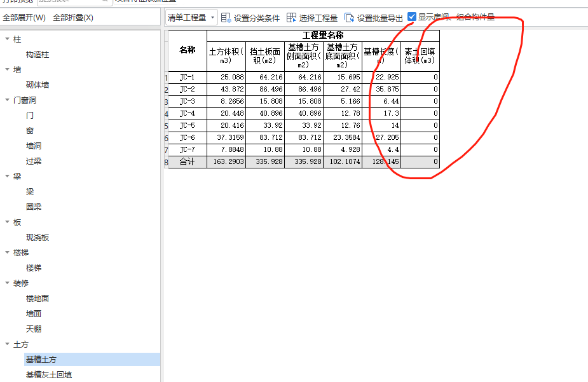588x382 pixels.
Task: Click row number 8 header
Action: coord(166,162)
